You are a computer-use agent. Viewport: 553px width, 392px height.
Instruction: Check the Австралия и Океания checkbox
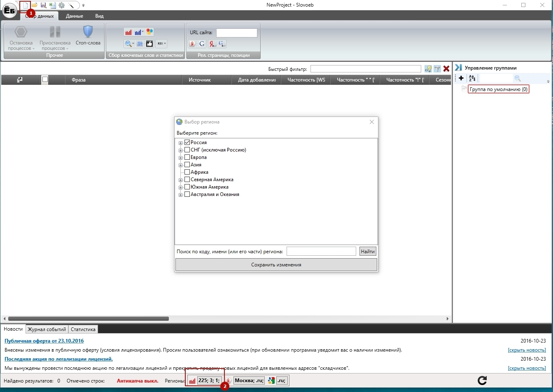pyautogui.click(x=187, y=194)
